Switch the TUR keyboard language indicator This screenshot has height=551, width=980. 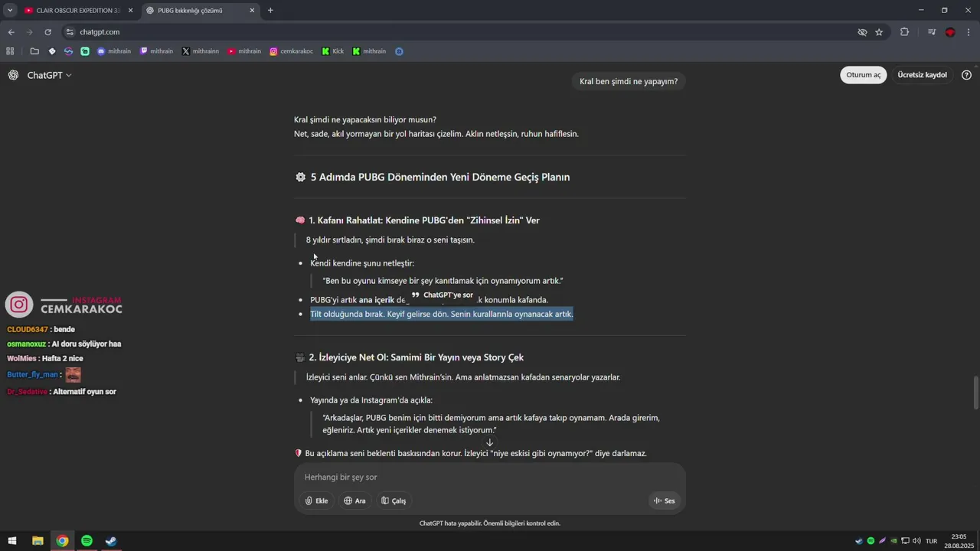(931, 541)
